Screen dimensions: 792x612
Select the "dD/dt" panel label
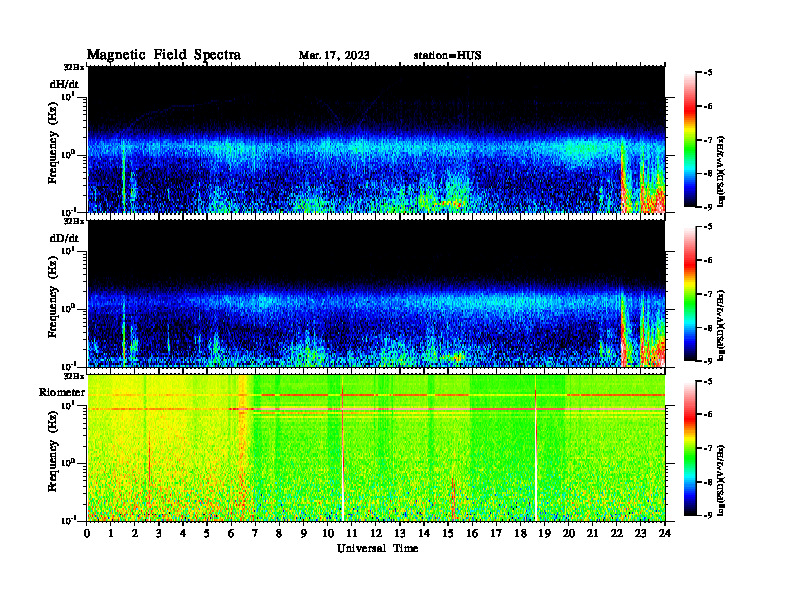[64, 238]
